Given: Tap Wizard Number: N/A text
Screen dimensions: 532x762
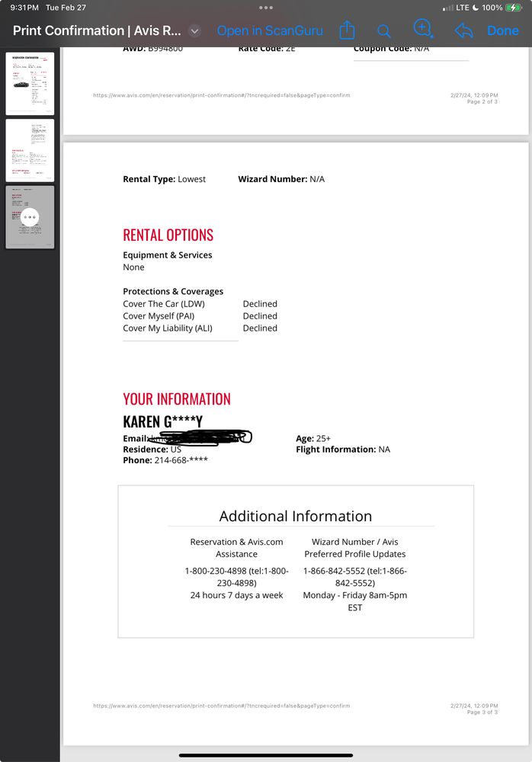Looking at the screenshot, I should tap(281, 179).
